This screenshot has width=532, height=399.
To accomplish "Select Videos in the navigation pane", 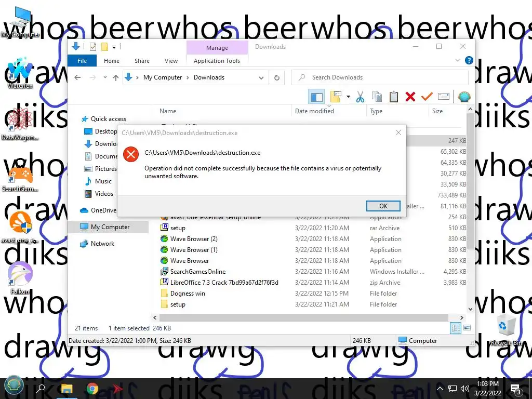I will coord(99,194).
